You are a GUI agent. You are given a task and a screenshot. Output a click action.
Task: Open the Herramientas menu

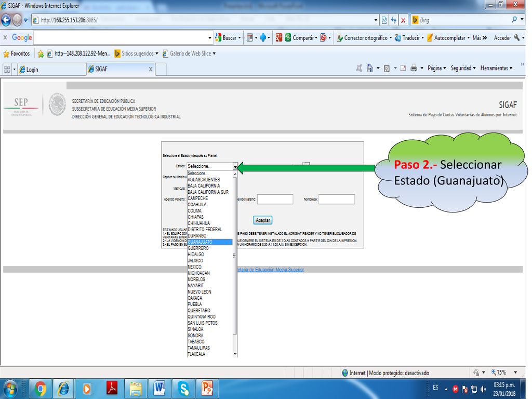coord(496,68)
